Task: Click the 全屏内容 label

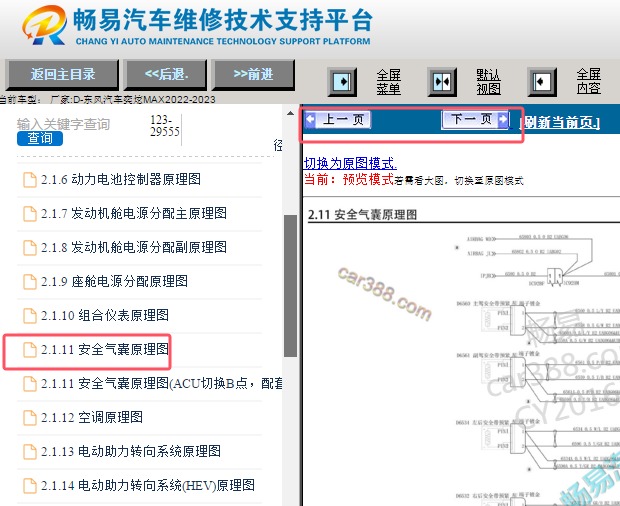Action: (588, 81)
